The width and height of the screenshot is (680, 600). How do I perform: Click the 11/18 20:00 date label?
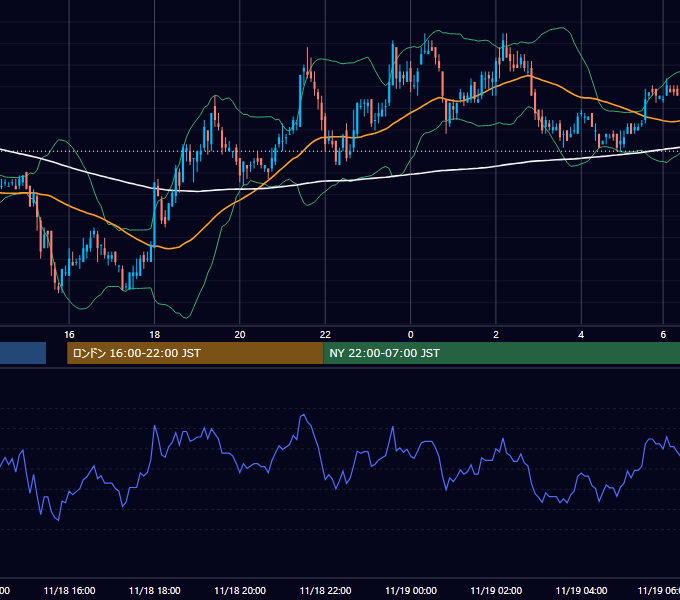pyautogui.click(x=240, y=590)
